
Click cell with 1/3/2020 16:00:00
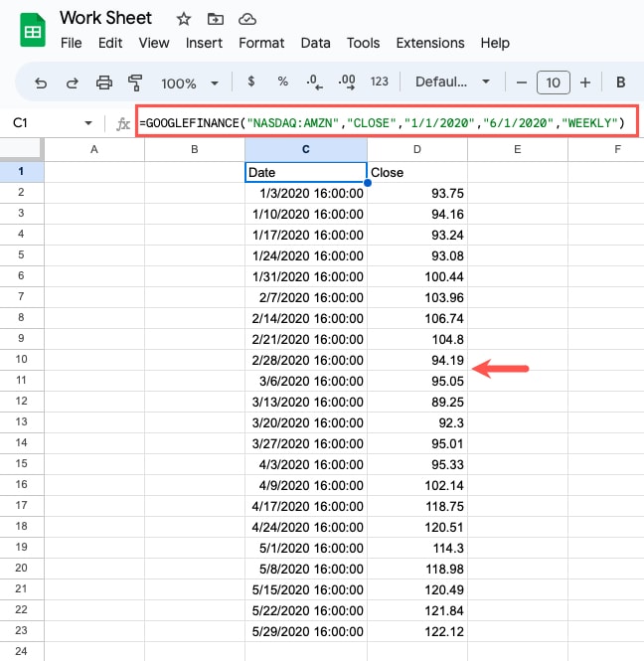pyautogui.click(x=306, y=194)
